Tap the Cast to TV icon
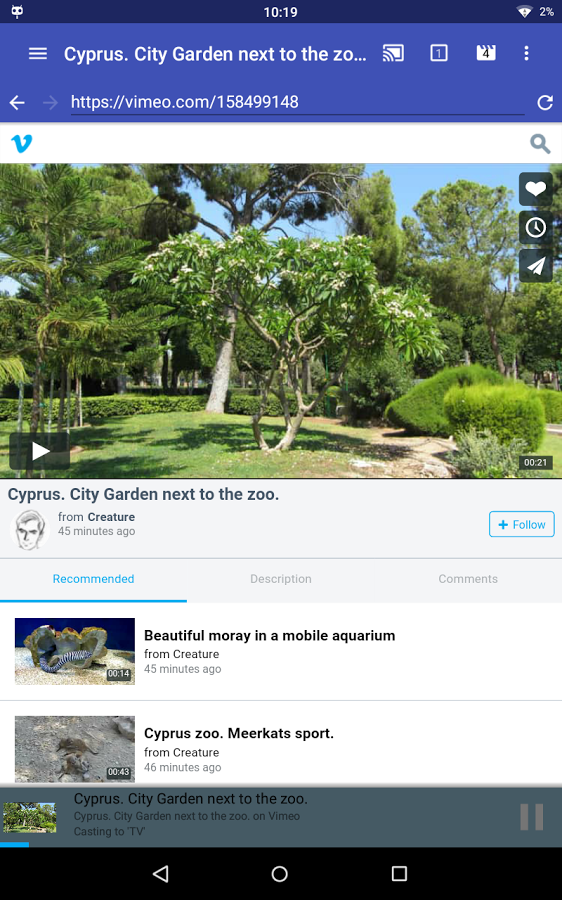Screen dimensions: 562x900 (393, 53)
